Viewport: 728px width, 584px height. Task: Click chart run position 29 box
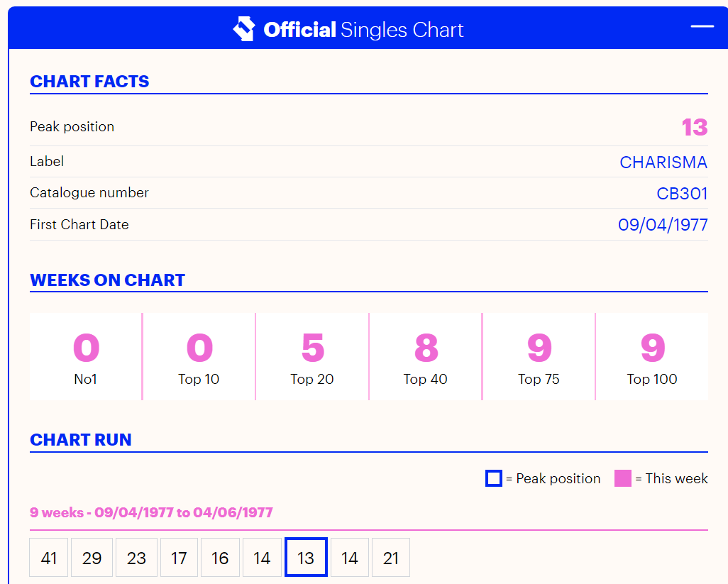92,558
